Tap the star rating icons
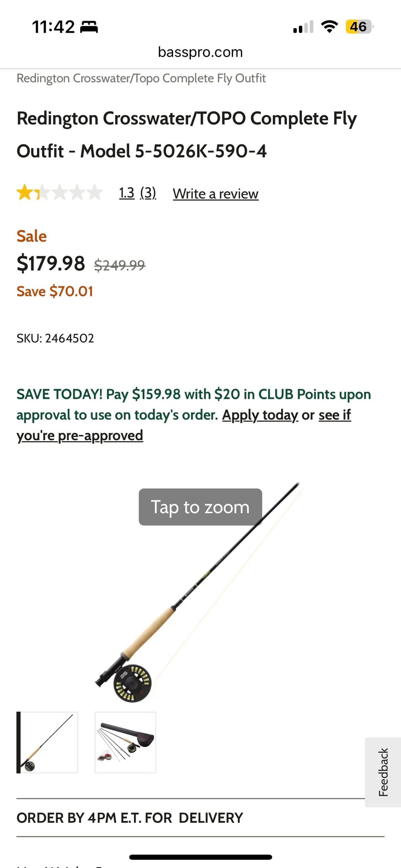401x868 pixels. (x=59, y=192)
